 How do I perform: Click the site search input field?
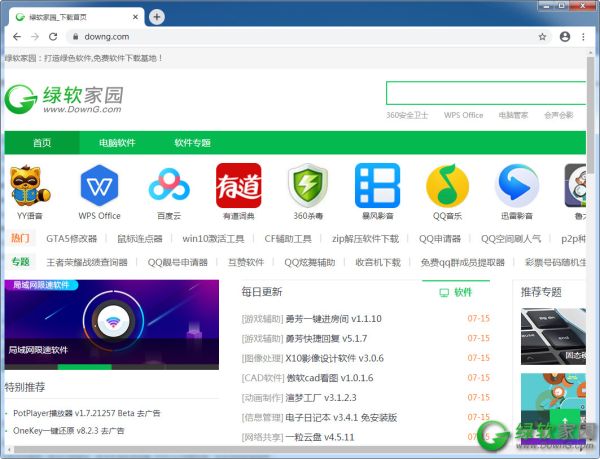480,93
